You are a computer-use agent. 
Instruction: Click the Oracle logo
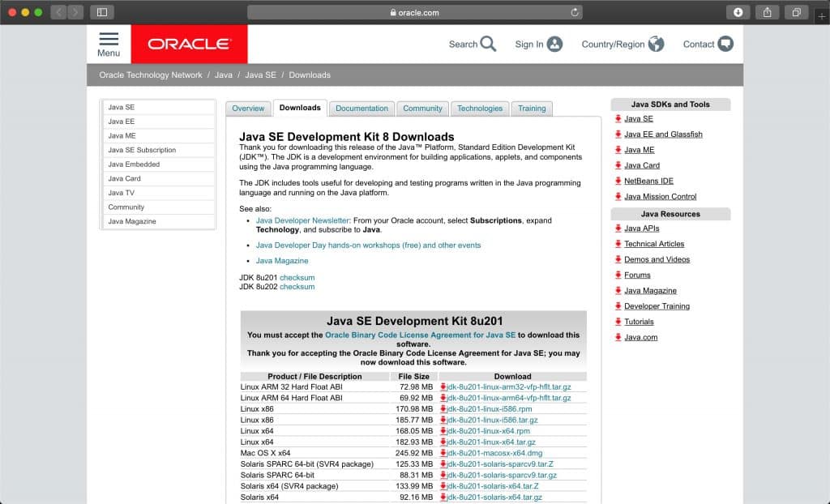click(x=189, y=44)
